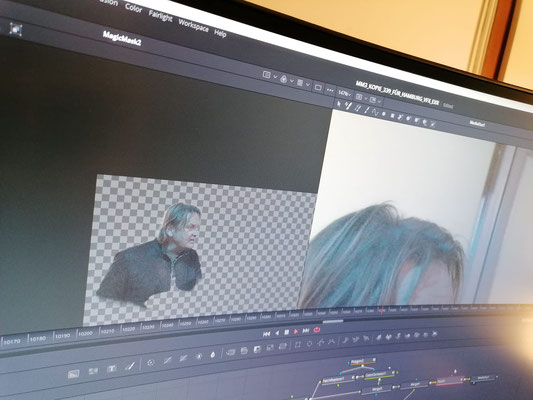The width and height of the screenshot is (533, 400).
Task: Expand the LUT options chevron
Action: coord(292,81)
